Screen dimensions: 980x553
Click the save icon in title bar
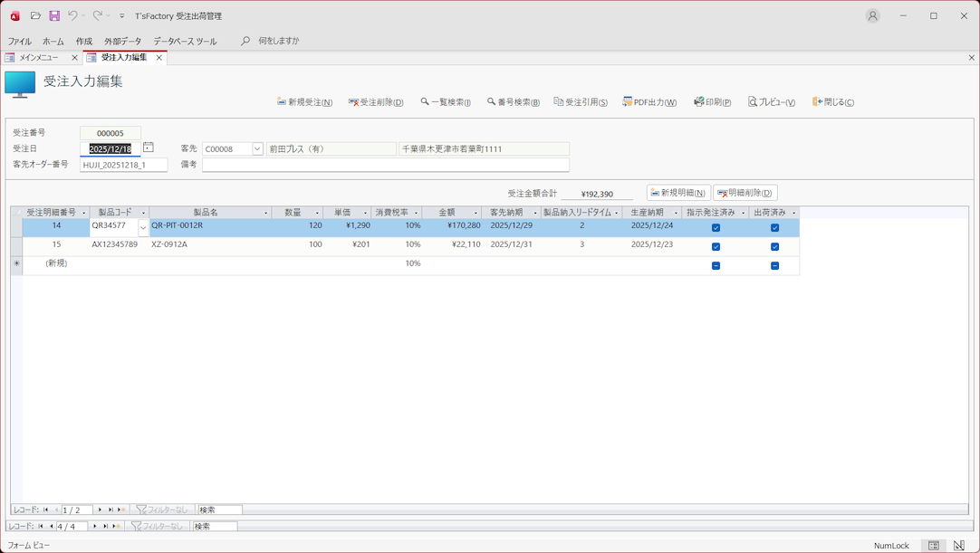pos(54,15)
